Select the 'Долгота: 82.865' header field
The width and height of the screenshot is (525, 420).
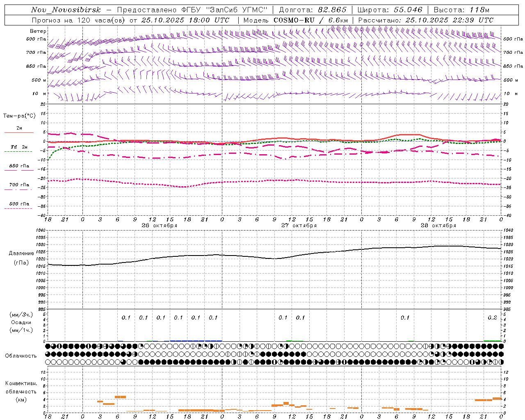[313, 10]
